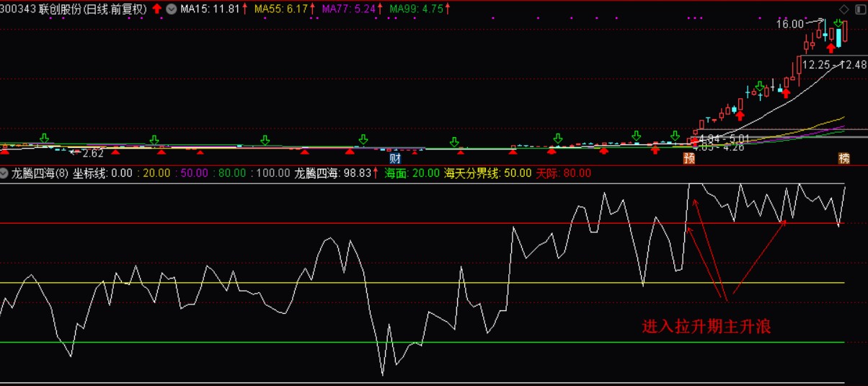Image resolution: width=868 pixels, height=386 pixels.
Task: Open the 龙腾四海 indicator panel dropdown circle
Action: [5, 174]
